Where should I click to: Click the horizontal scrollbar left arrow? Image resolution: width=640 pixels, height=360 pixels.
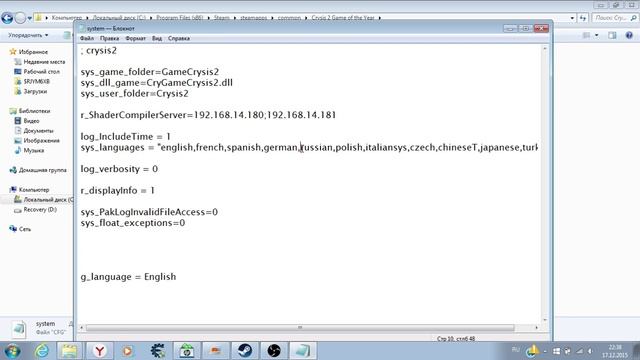click(x=81, y=327)
